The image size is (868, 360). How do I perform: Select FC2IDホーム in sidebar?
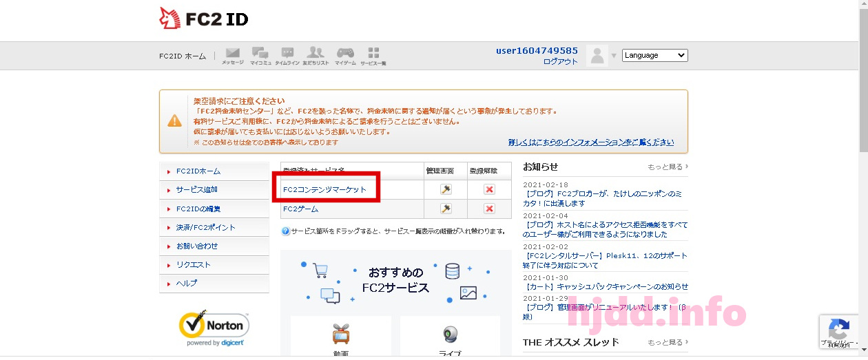pos(214,171)
